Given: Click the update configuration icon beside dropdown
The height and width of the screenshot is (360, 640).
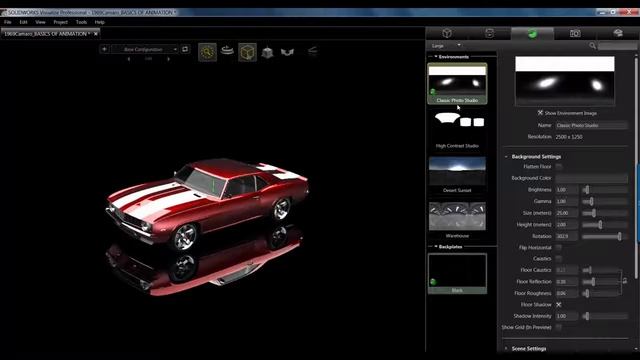Looking at the screenshot, I should pos(185,49).
